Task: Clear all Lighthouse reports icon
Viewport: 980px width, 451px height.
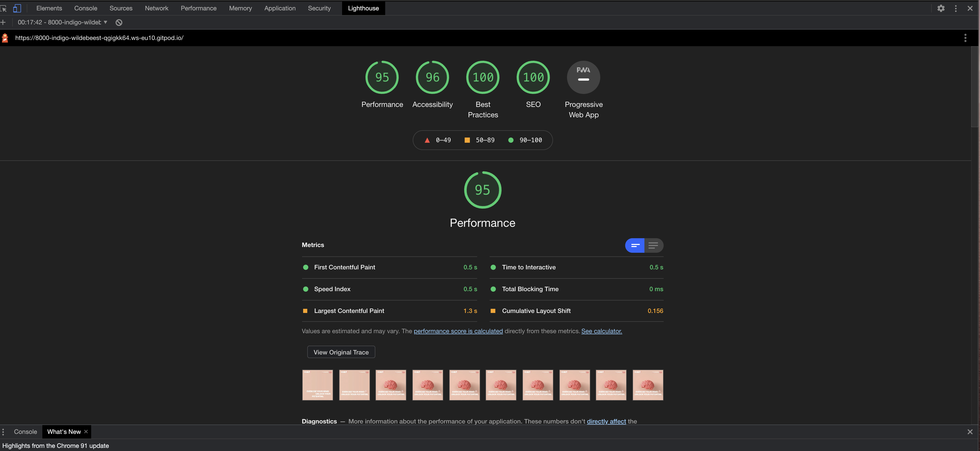Action: (119, 22)
